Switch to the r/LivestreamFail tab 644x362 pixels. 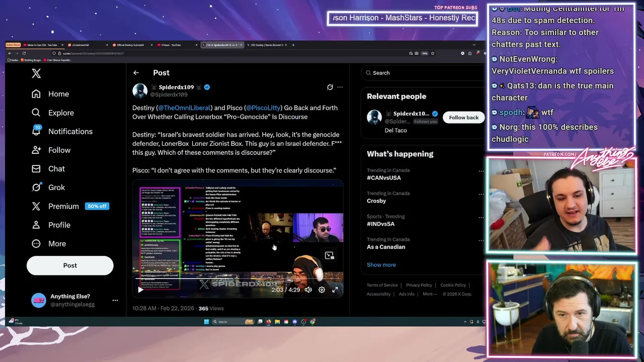coord(88,45)
